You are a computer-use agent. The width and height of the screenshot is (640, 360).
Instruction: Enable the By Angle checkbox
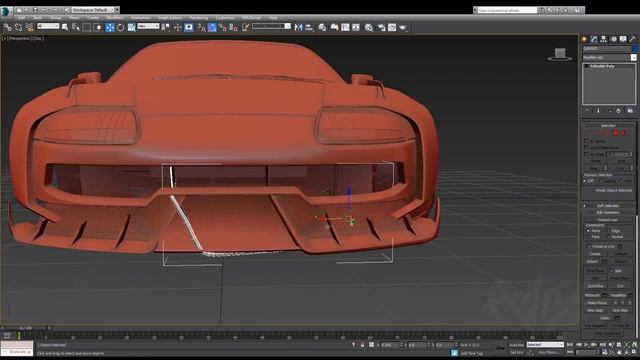click(587, 154)
